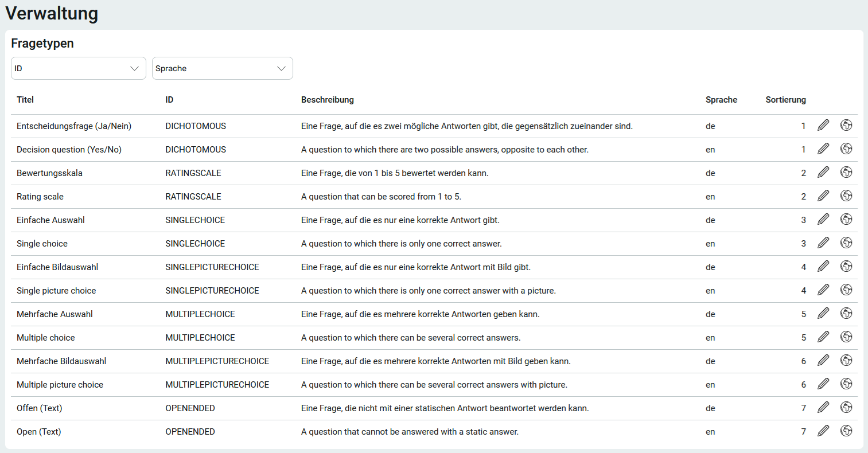
Task: Open globe icon for Offen (Text)
Action: 846,408
